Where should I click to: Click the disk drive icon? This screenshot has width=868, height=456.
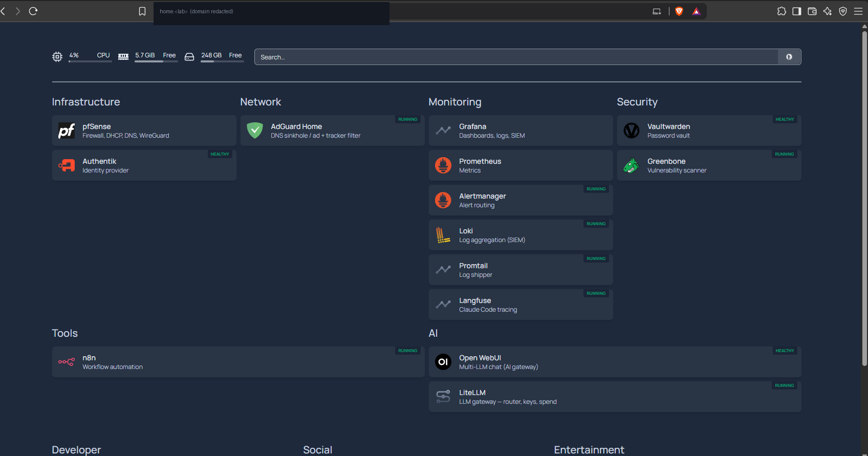[x=189, y=57]
